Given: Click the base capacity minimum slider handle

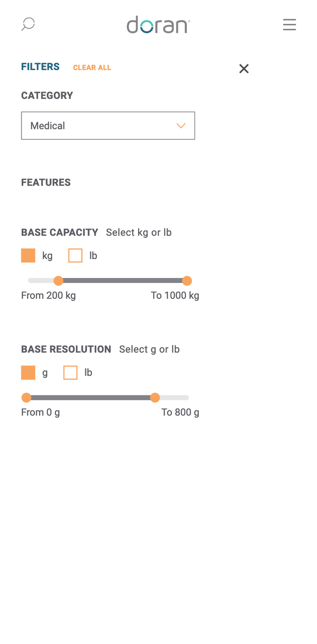Looking at the screenshot, I should pos(59,281).
